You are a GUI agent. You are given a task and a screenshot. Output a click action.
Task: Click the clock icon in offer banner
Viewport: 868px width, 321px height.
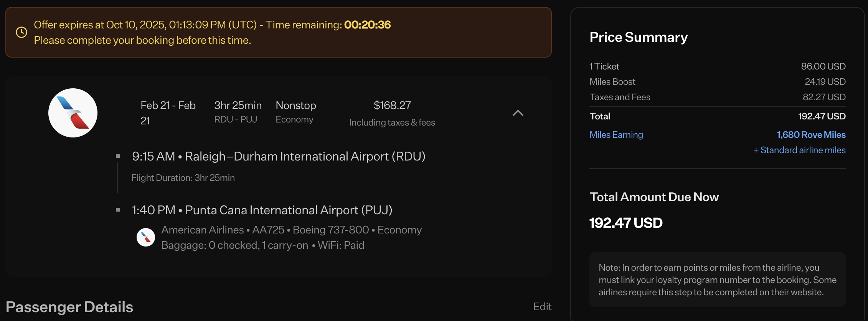point(21,32)
